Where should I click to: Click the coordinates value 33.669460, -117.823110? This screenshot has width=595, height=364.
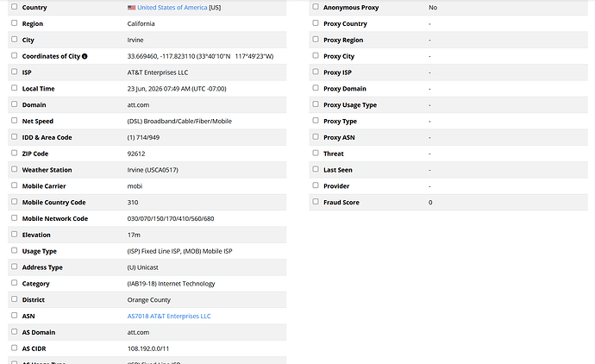161,56
